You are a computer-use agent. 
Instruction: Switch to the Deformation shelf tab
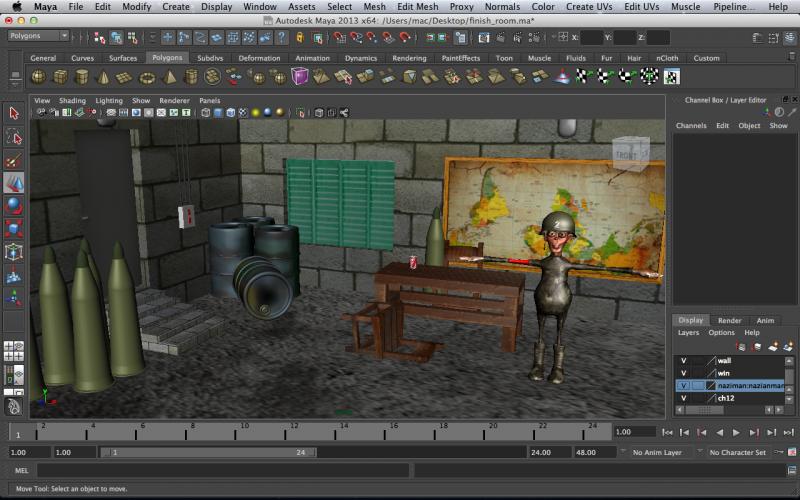point(259,58)
